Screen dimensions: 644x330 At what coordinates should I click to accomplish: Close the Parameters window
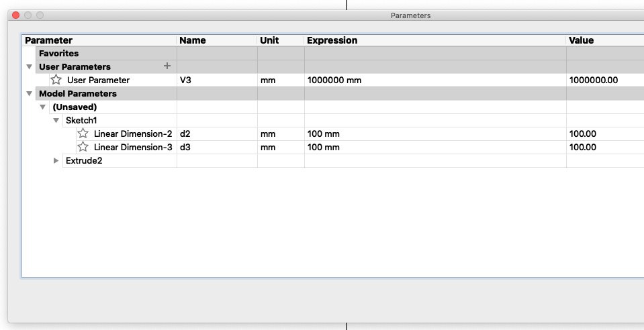(x=15, y=15)
